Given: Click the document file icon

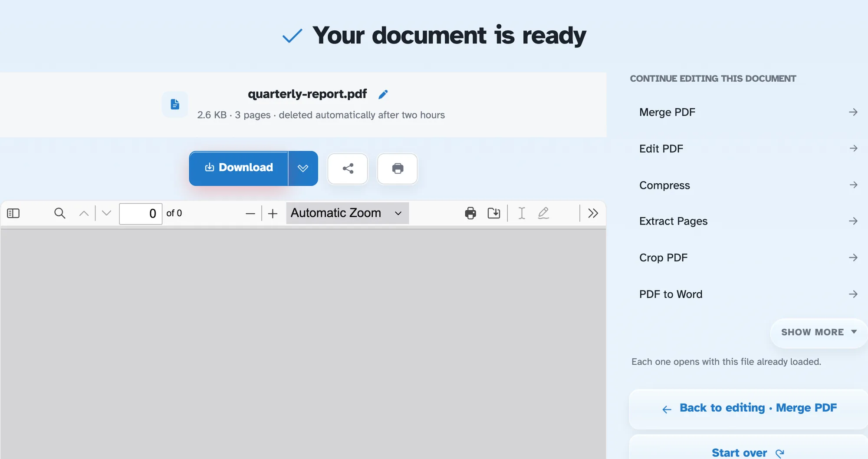Looking at the screenshot, I should 175,104.
